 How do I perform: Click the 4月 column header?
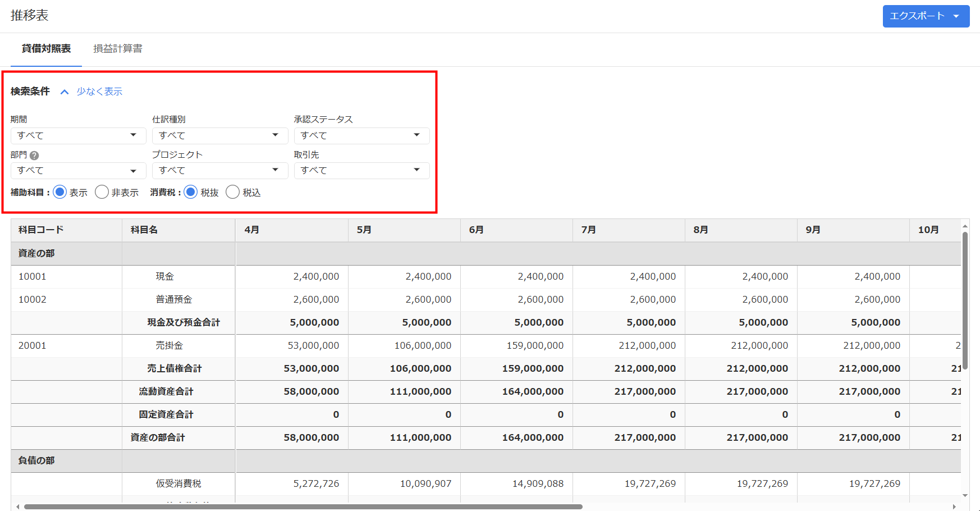[x=292, y=230]
